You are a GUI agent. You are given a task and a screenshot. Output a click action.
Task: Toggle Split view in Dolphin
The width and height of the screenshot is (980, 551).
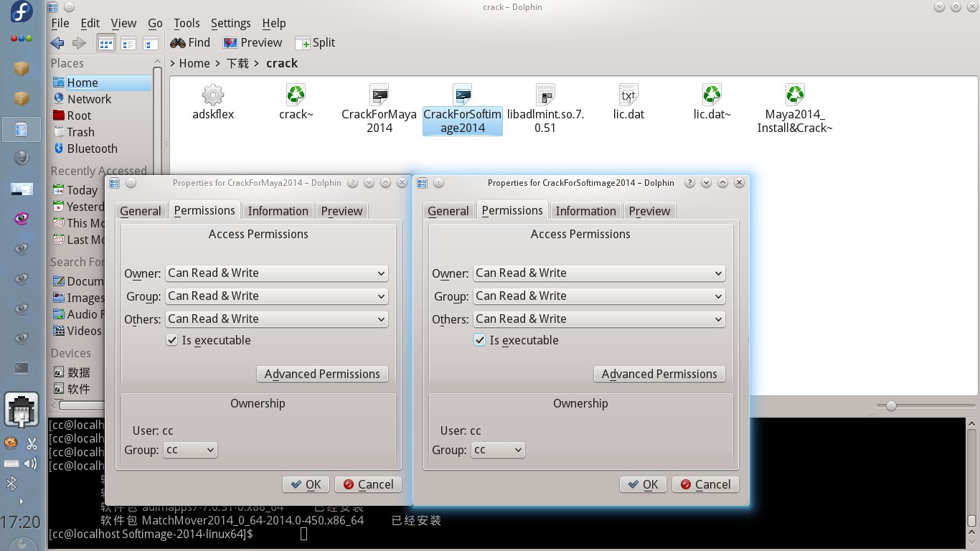315,43
